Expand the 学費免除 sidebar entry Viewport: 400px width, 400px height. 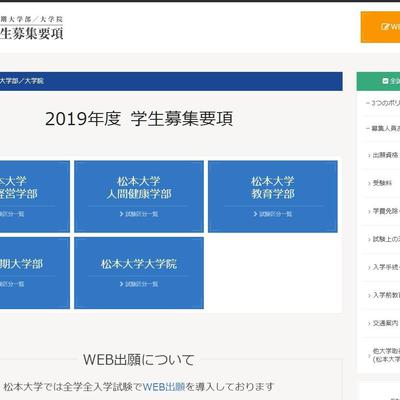tap(383, 211)
